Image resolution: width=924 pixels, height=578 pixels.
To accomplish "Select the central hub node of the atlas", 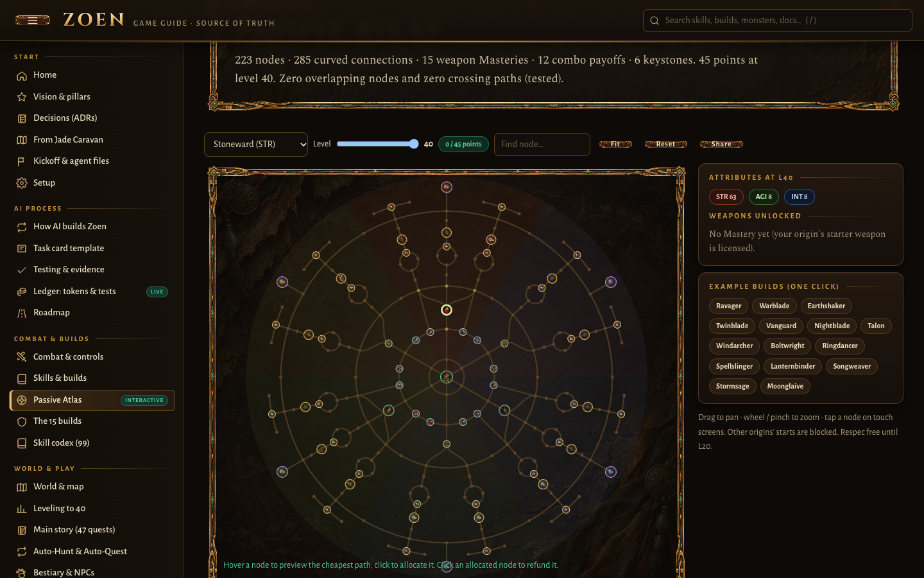I will [x=447, y=377].
